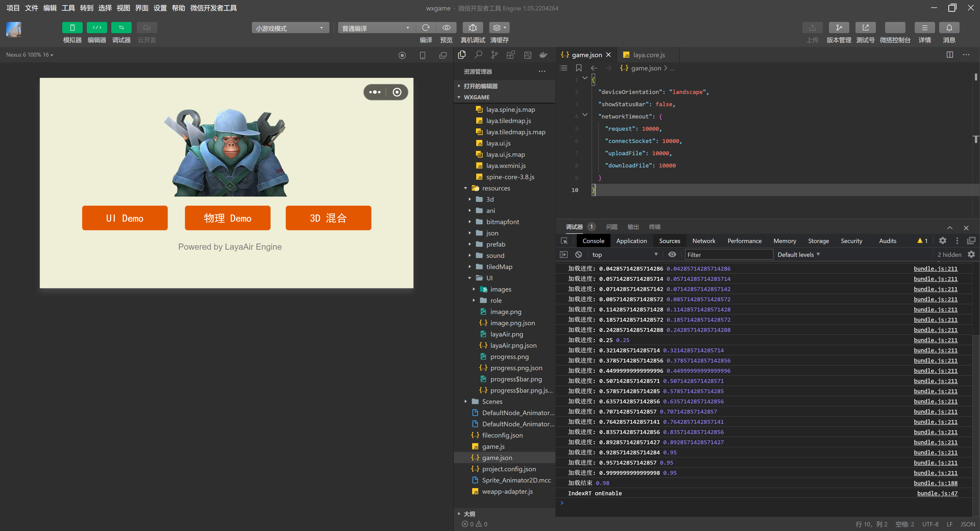Click the notifications bell icon
The image size is (980, 531).
(x=949, y=27)
